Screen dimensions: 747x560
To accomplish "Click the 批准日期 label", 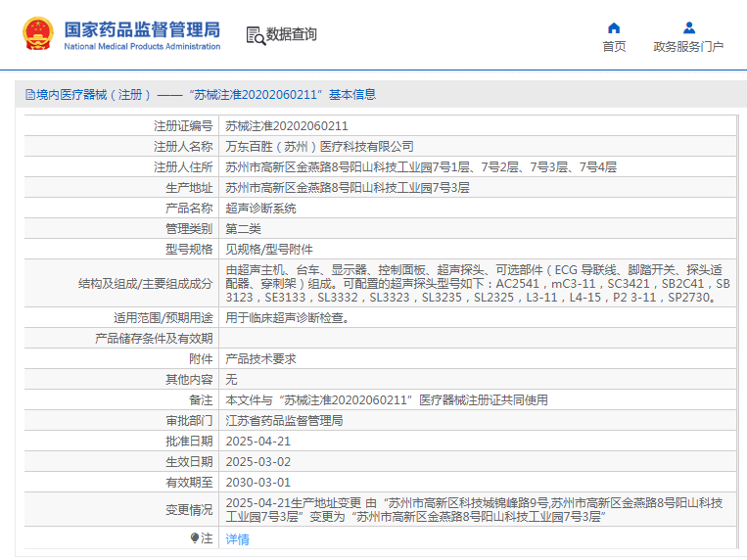I will click(189, 442).
